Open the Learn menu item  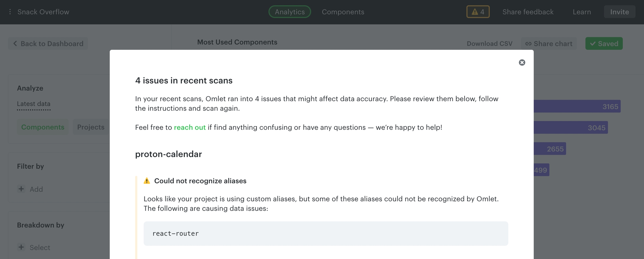pos(582,12)
